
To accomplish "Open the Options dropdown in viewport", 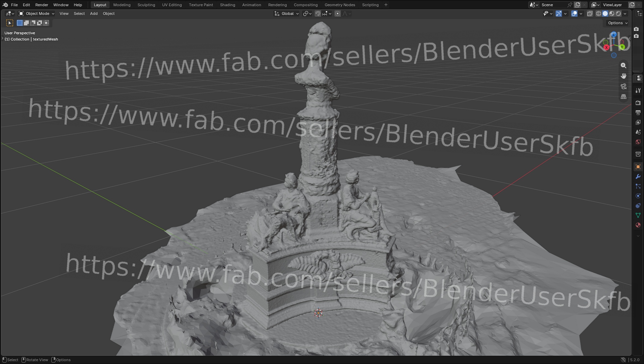I will 618,23.
